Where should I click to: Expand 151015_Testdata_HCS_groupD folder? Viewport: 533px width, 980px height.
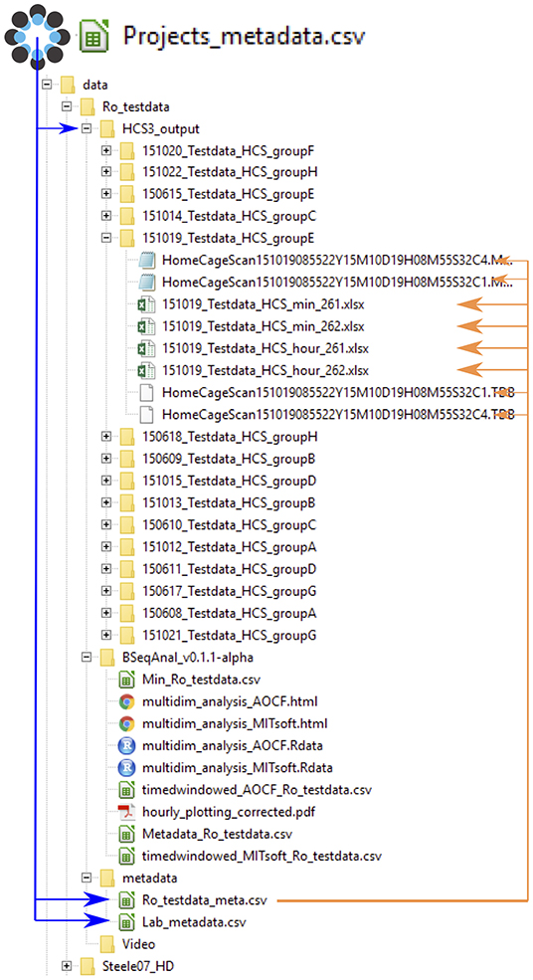point(106,481)
